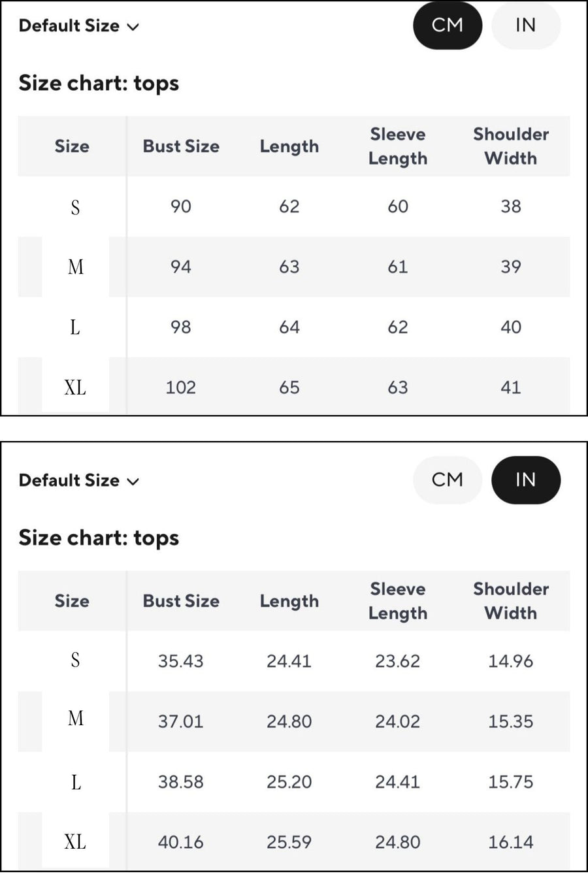Switch bottom size chart to CM units

[x=447, y=480]
